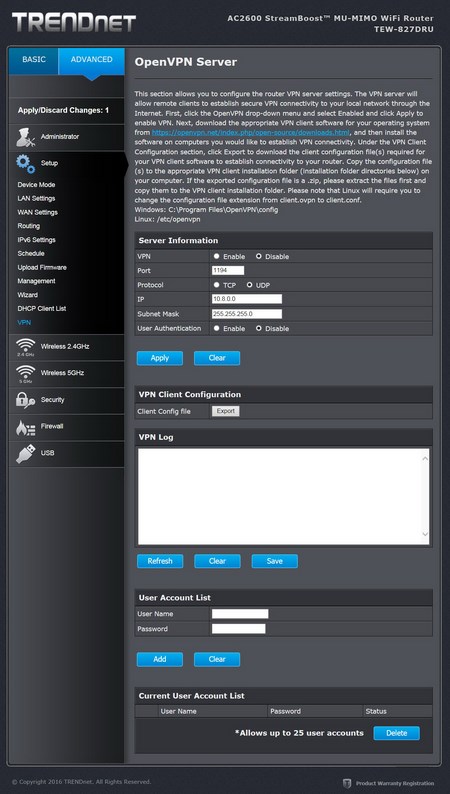Click the Product Warranty Registration shield icon
The width and height of the screenshot is (450, 794).
pos(347,783)
